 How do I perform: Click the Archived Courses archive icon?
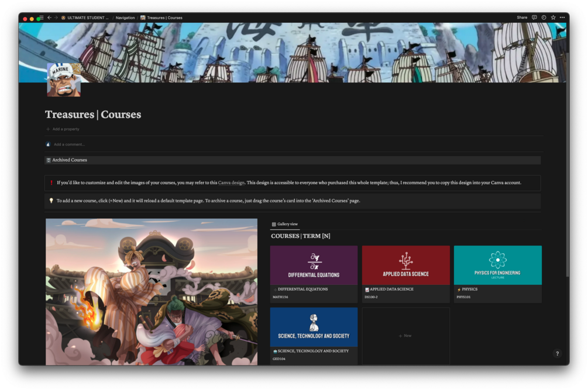pos(49,160)
